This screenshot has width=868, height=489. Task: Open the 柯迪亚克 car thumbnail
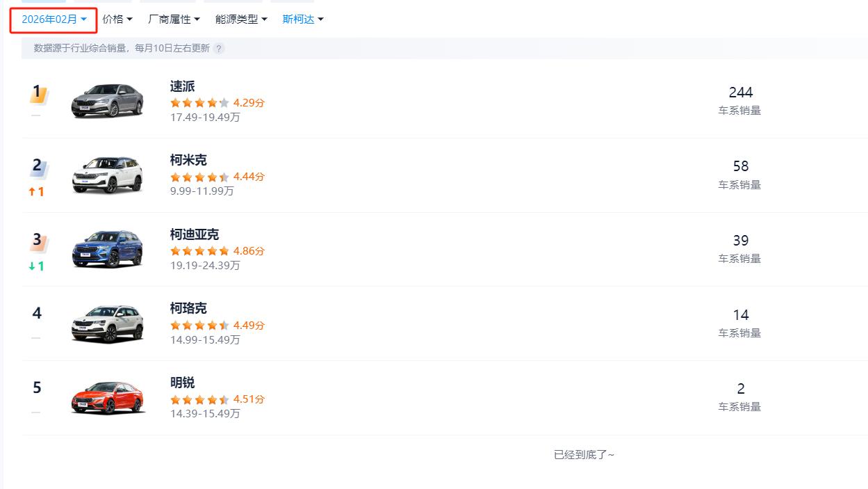pos(107,249)
